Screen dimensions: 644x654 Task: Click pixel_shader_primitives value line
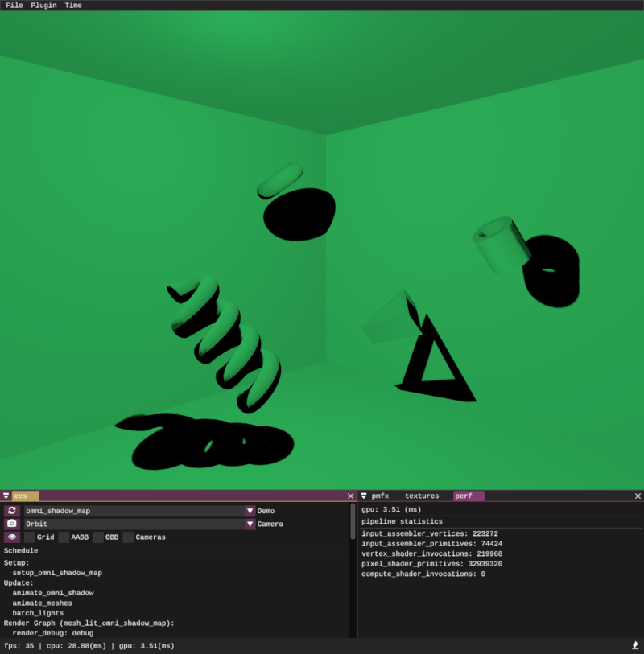click(432, 563)
